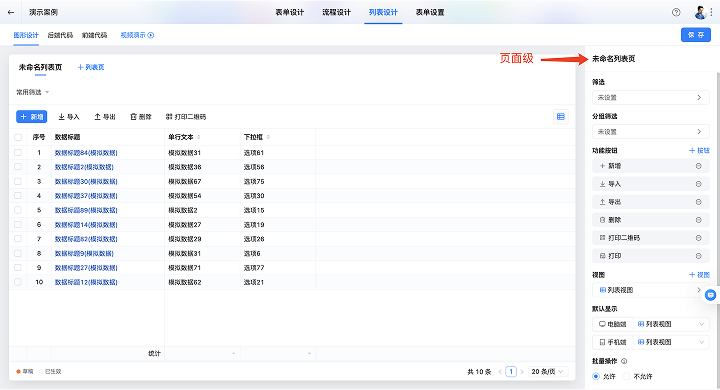
Task: Switch to the 表单设置 tab
Action: (x=430, y=12)
